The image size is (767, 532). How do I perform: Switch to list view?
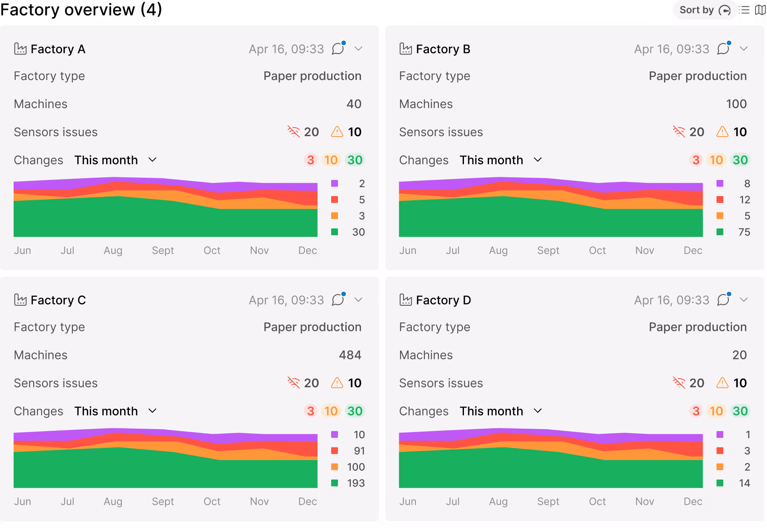pos(744,9)
